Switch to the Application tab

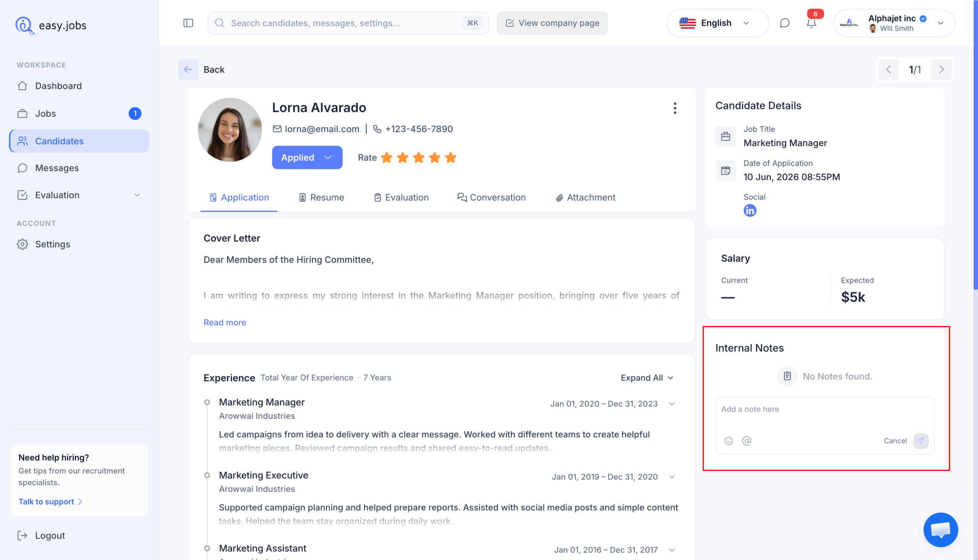coord(239,197)
